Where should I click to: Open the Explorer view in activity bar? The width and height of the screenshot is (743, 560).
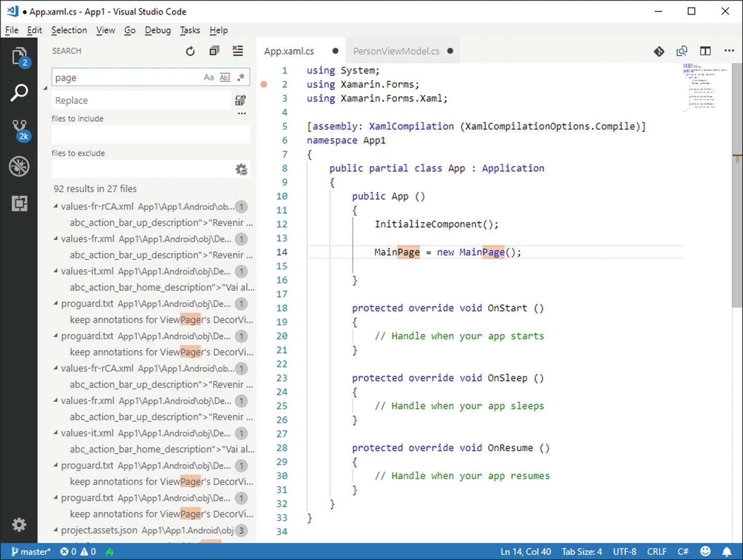[19, 56]
